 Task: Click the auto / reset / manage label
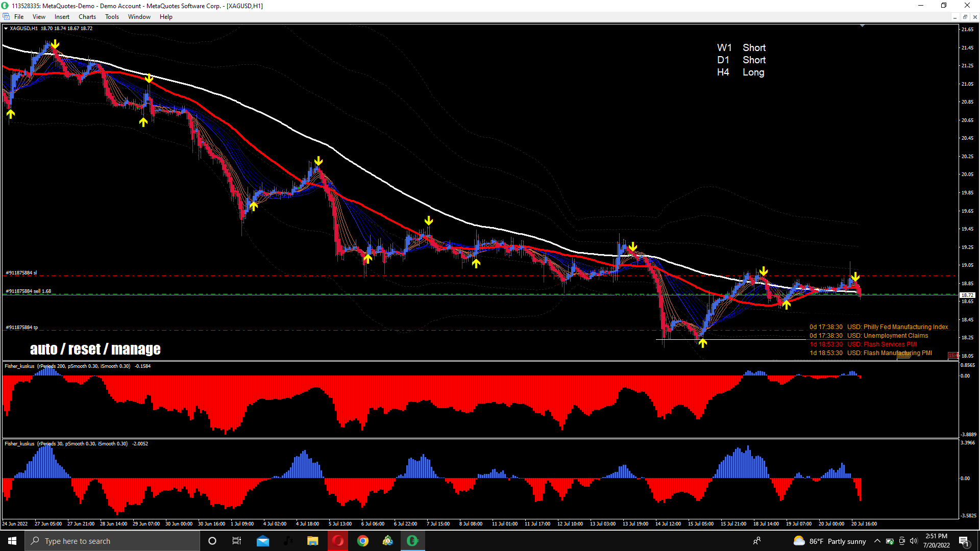(x=95, y=349)
